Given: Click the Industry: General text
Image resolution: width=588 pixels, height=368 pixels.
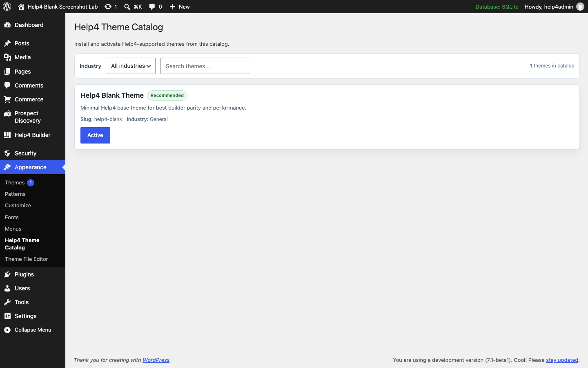Looking at the screenshot, I should point(147,119).
